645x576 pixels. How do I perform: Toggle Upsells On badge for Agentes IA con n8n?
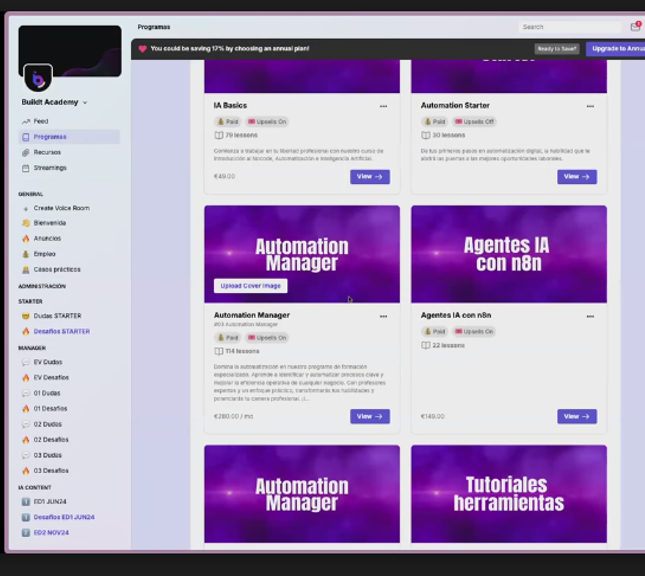click(x=475, y=331)
